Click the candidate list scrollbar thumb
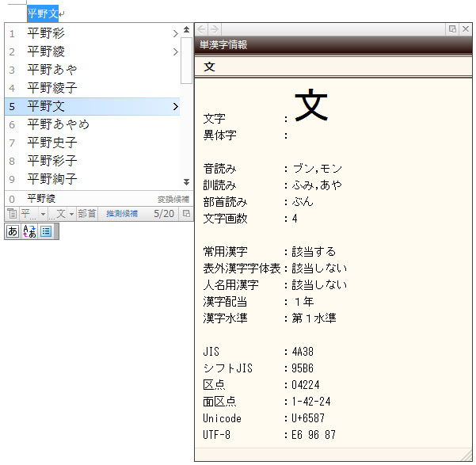This screenshot has height=465, width=476. click(186, 60)
